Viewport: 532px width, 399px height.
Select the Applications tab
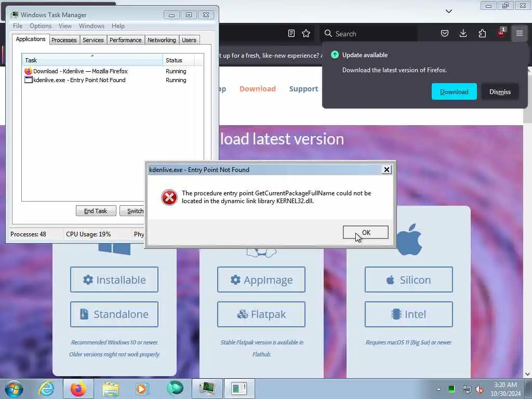(x=31, y=39)
